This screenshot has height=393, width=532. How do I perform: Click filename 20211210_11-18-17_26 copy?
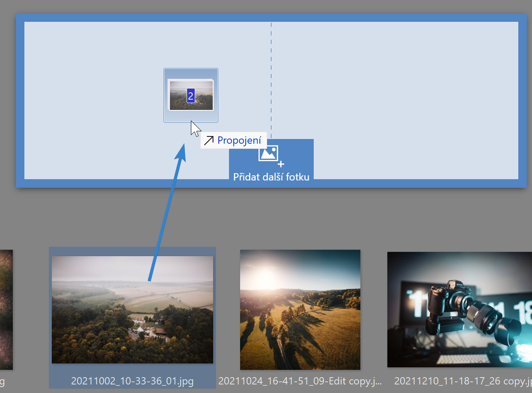(463, 381)
